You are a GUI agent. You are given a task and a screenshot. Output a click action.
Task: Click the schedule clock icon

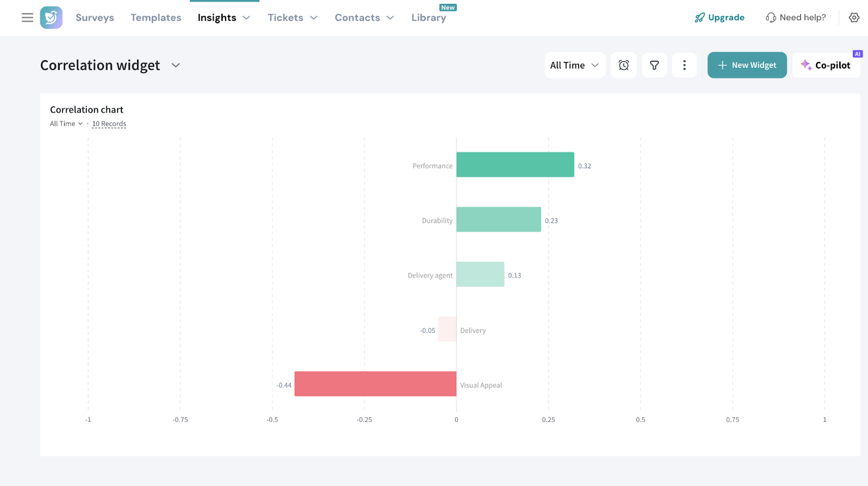point(623,65)
